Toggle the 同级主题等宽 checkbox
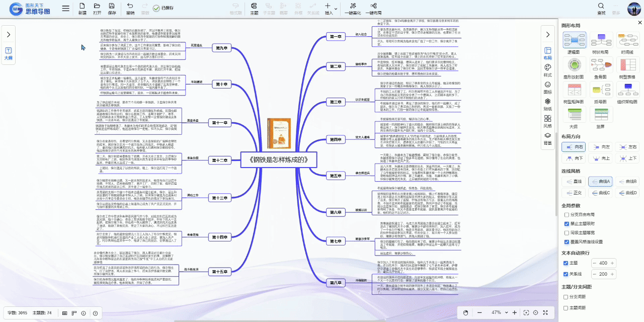644x322 pixels. 567,232
